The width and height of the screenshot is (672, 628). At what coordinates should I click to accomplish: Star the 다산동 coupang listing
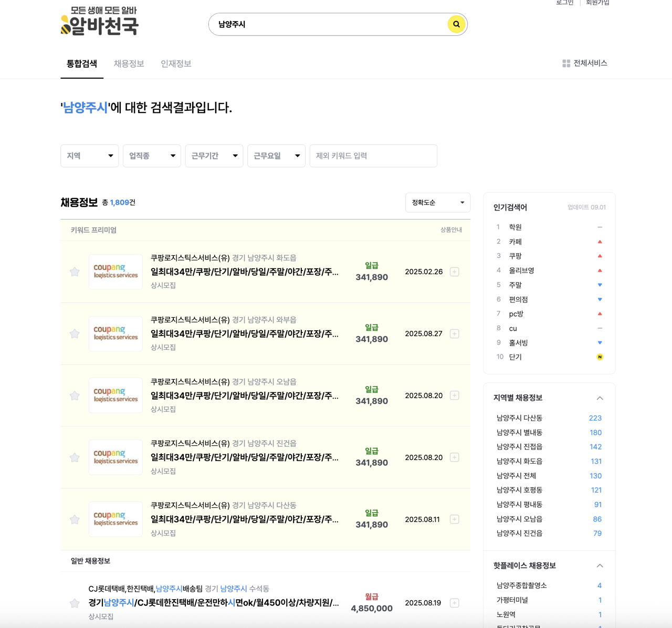click(75, 519)
